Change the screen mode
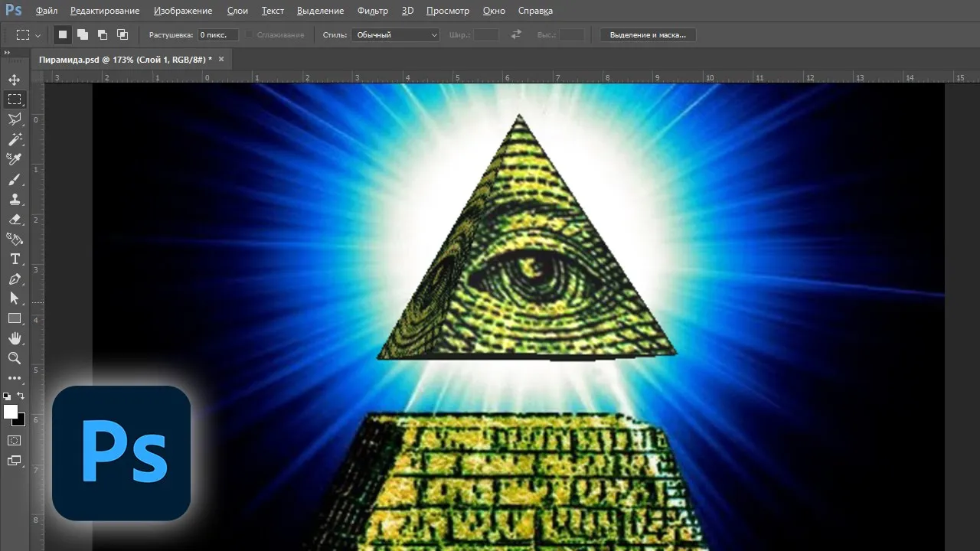The image size is (980, 551). [x=15, y=461]
